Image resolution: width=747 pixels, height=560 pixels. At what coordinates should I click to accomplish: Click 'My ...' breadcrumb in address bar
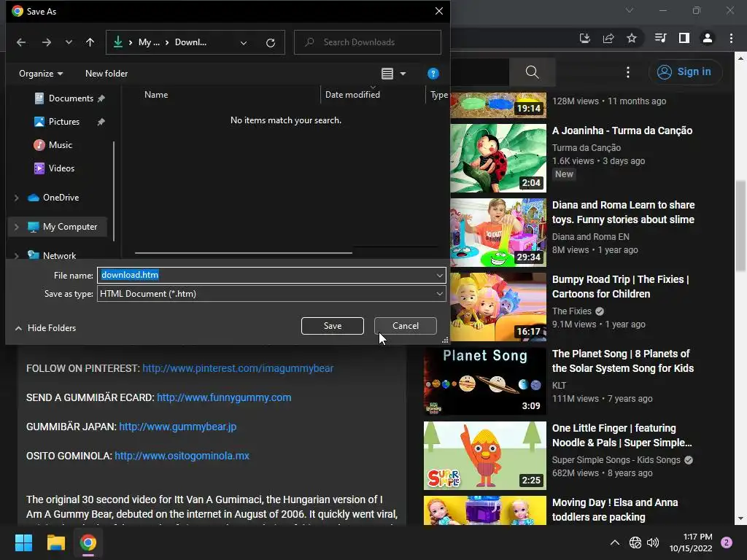pyautogui.click(x=149, y=42)
